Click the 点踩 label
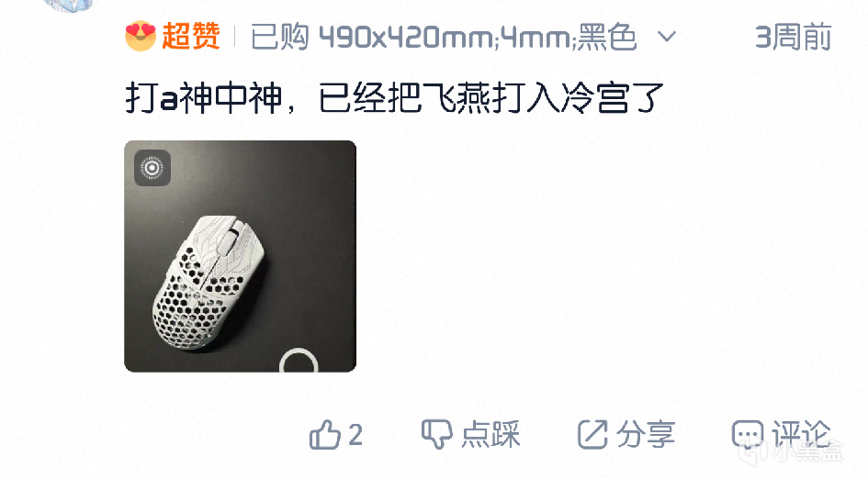 point(491,434)
